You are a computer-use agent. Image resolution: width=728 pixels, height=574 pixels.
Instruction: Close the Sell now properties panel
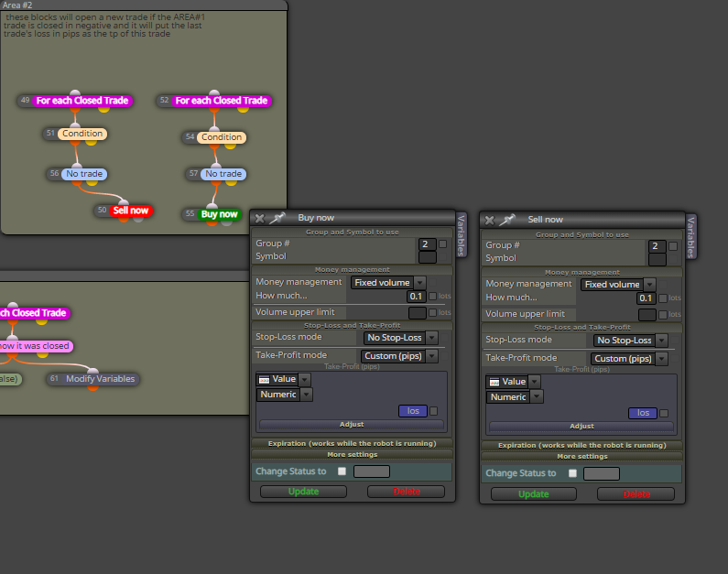pos(489,220)
